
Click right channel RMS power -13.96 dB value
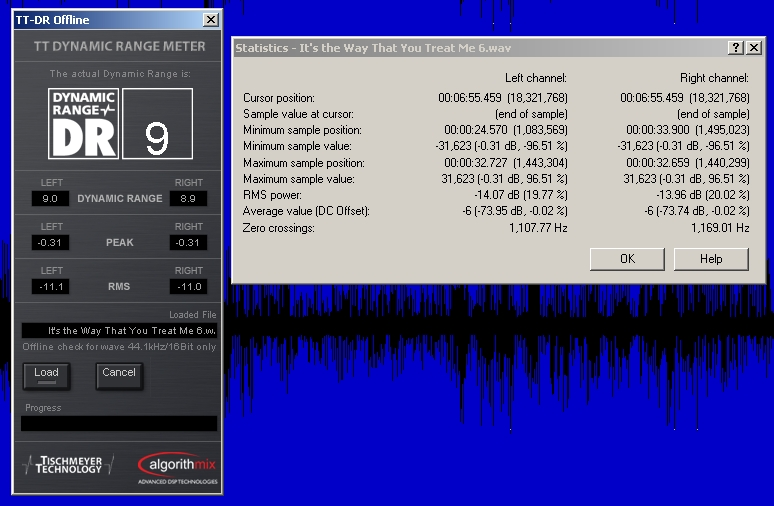tap(703, 195)
